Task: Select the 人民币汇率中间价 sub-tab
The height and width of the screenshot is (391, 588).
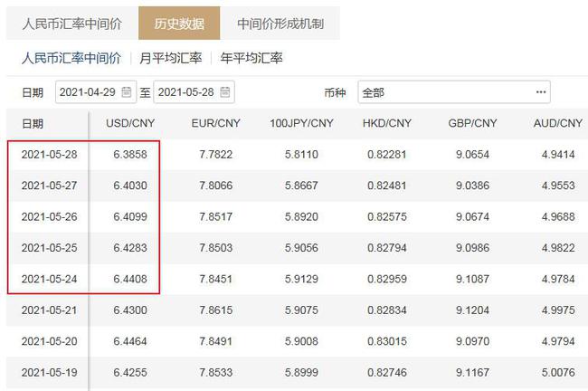Action: [71, 58]
